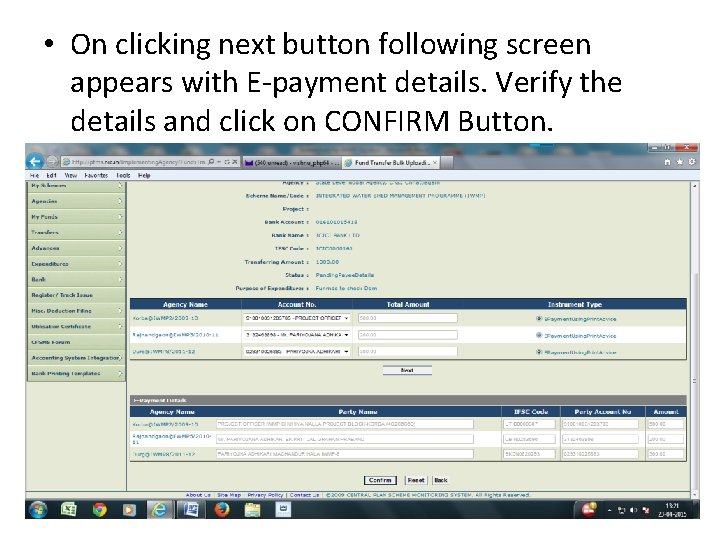Click the Confirm button
This screenshot has height=540, width=720.
[380, 480]
